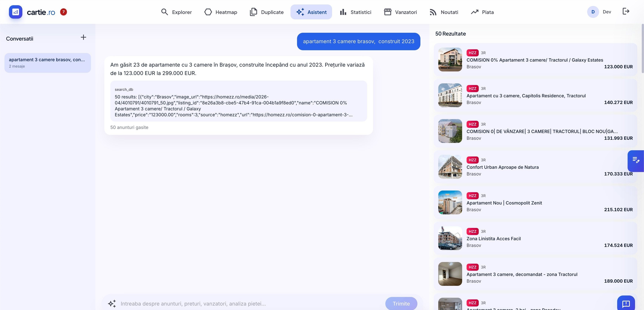Open listing Capitolis Residence, Tractorul
The height and width of the screenshot is (310, 644).
click(x=535, y=95)
